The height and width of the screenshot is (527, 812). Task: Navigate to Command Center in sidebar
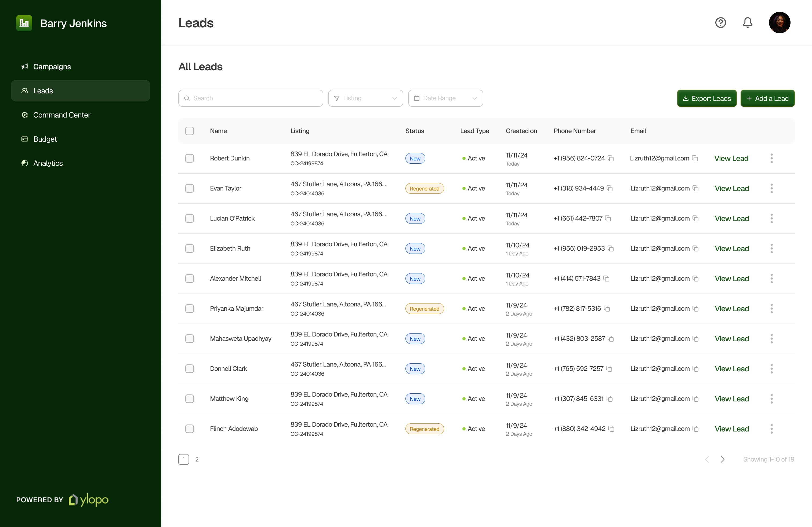coord(61,115)
